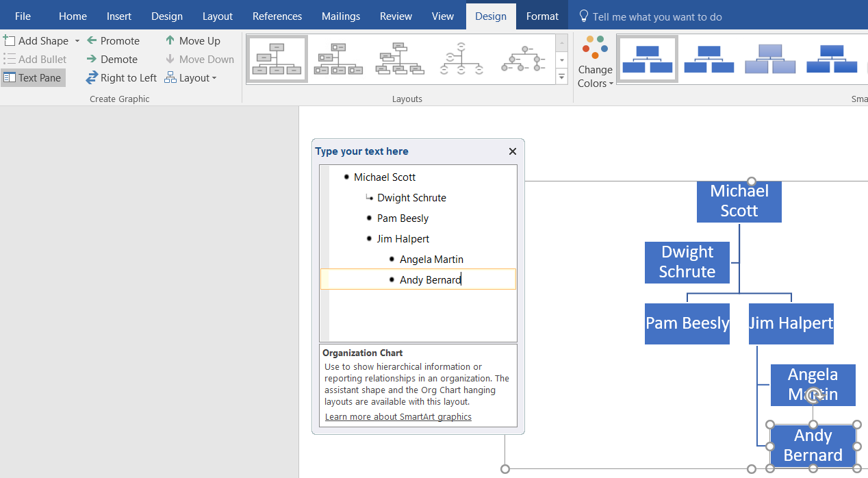Apply the fourth SmartArt style thumbnail

point(832,59)
